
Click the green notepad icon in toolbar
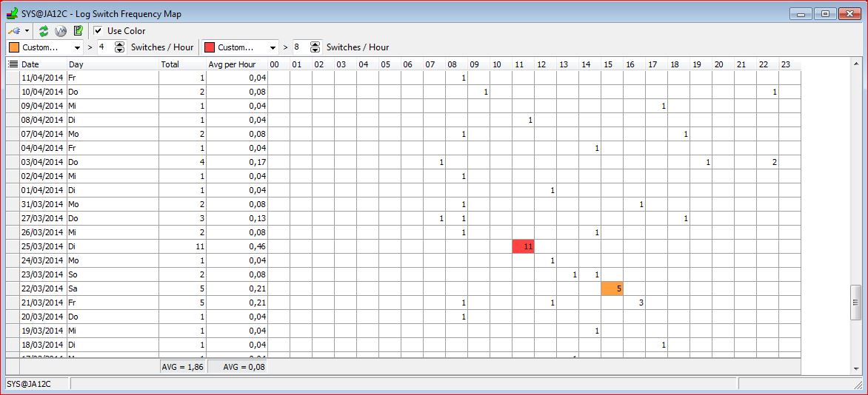pyautogui.click(x=78, y=30)
